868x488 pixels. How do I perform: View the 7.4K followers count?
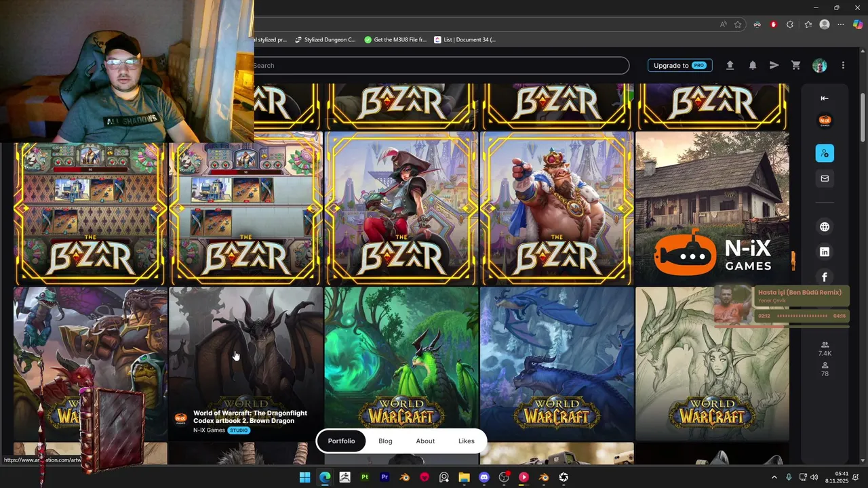click(x=825, y=349)
